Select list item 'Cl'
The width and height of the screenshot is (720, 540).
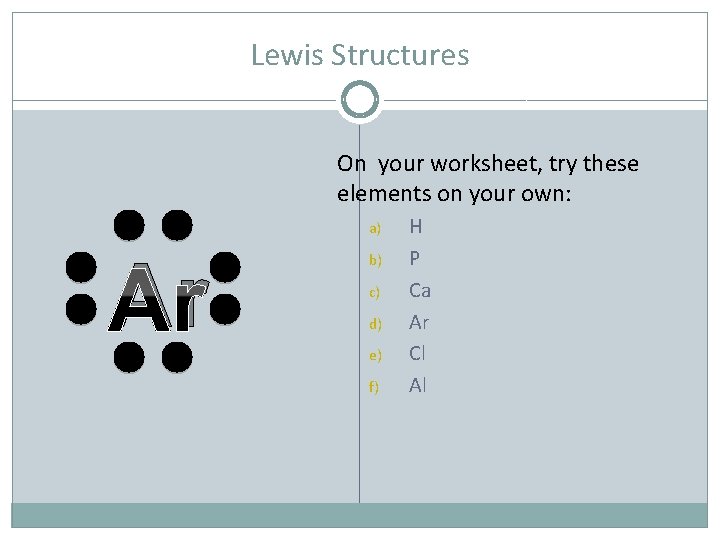click(x=418, y=353)
